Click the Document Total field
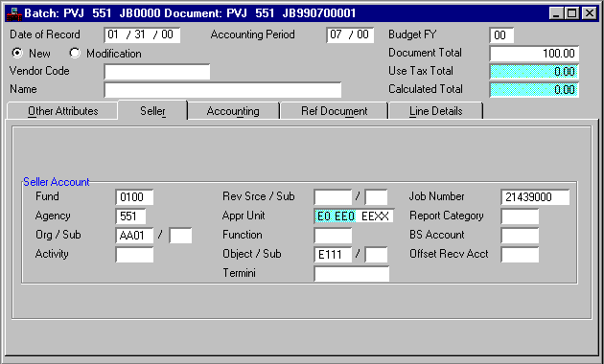The image size is (604, 364). (x=534, y=53)
